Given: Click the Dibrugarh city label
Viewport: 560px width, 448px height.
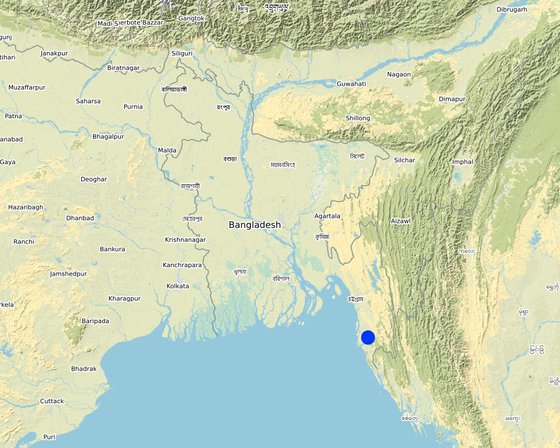Looking at the screenshot, I should coord(512,10).
